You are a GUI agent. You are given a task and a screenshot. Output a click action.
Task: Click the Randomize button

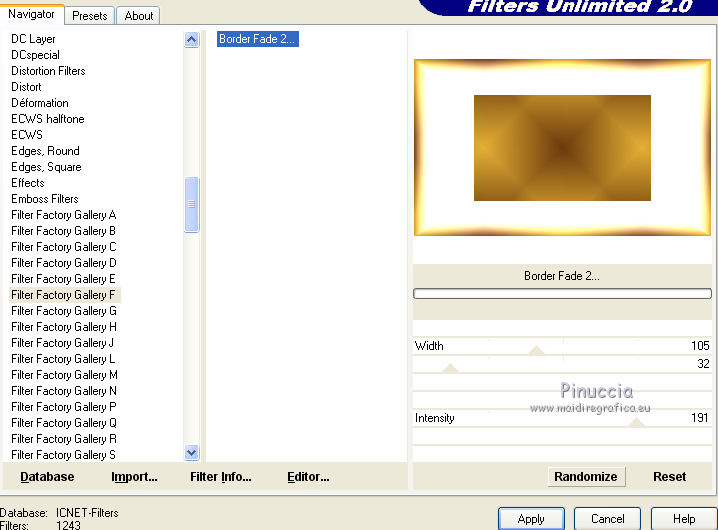click(586, 477)
